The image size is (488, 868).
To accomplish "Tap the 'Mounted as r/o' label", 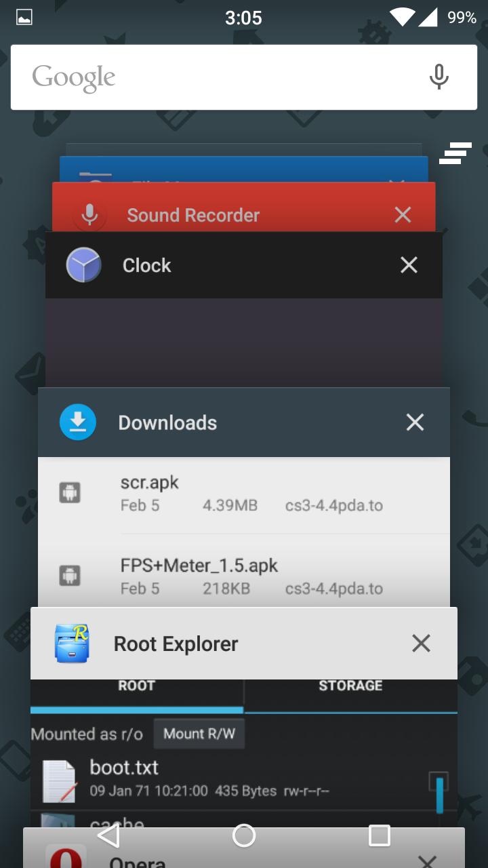I will coord(87,734).
